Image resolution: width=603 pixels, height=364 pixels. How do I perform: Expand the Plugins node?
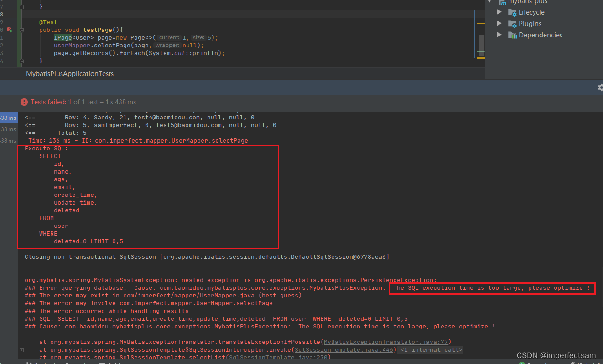point(499,24)
